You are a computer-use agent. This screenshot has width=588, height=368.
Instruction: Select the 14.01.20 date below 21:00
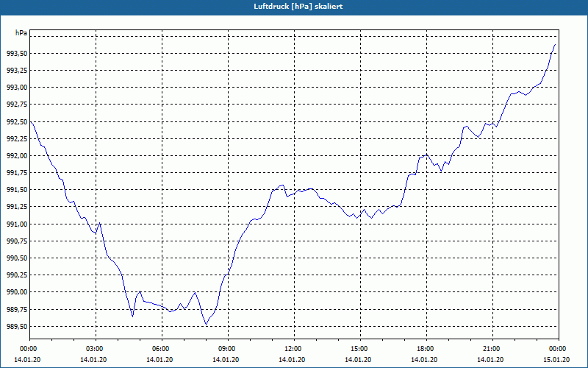tap(490, 360)
